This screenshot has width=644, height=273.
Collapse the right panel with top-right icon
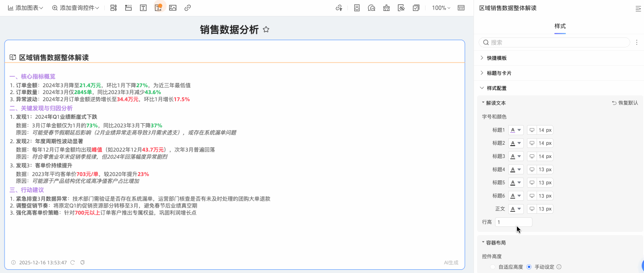639,8
